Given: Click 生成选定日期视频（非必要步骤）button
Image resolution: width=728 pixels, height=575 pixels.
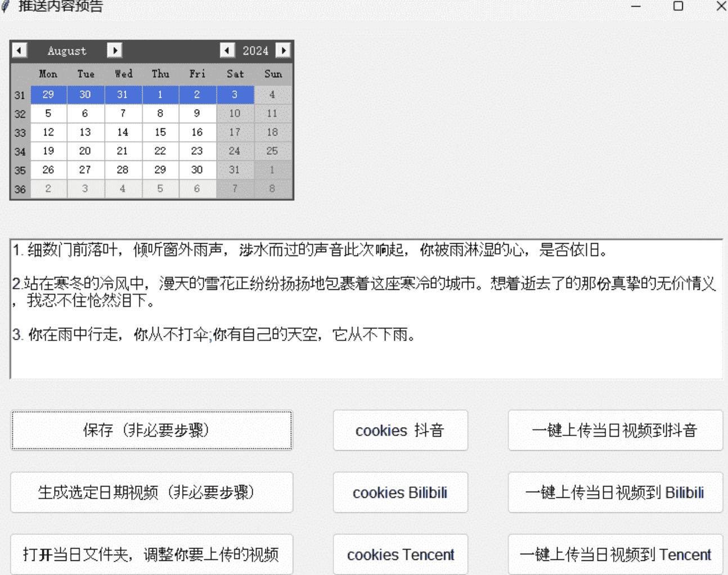Looking at the screenshot, I should [151, 492].
